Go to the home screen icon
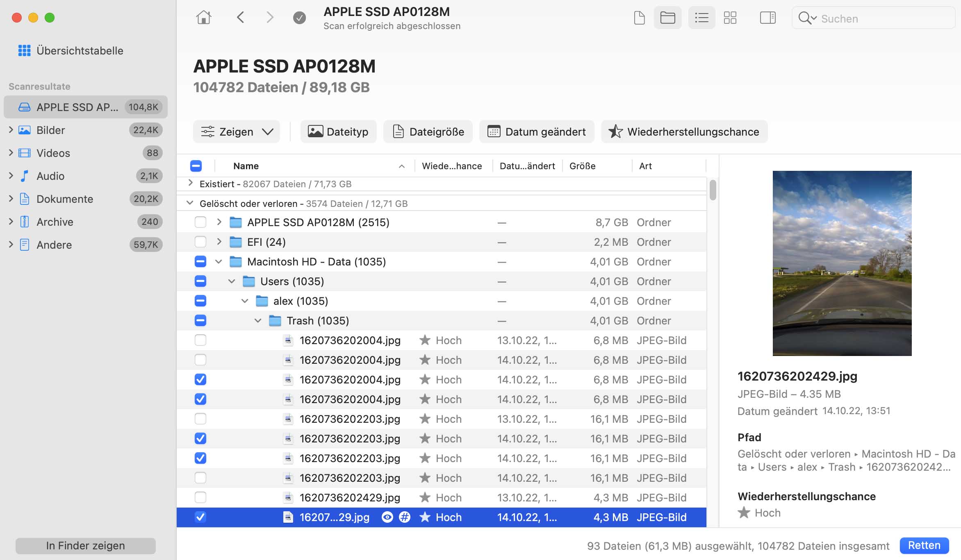The width and height of the screenshot is (961, 560). (x=203, y=17)
